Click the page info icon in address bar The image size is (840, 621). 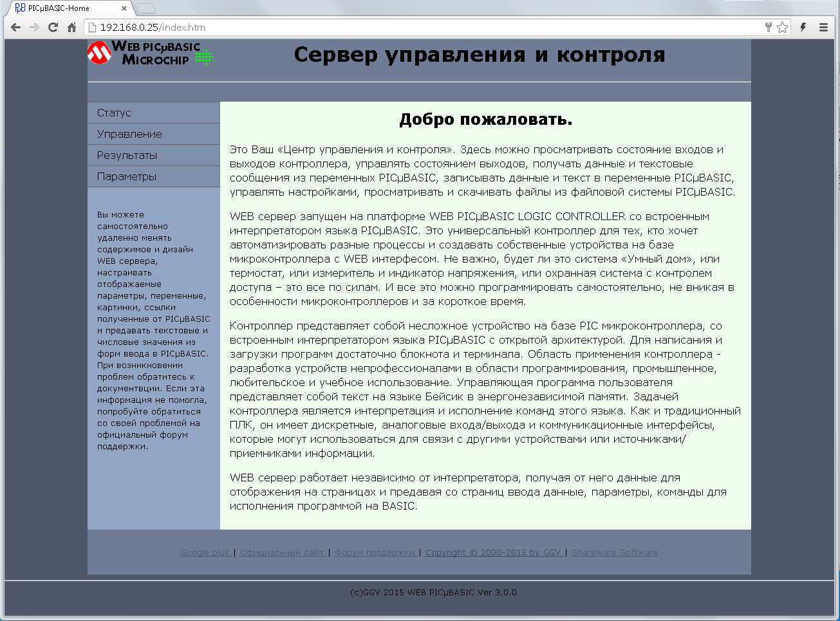click(x=92, y=28)
